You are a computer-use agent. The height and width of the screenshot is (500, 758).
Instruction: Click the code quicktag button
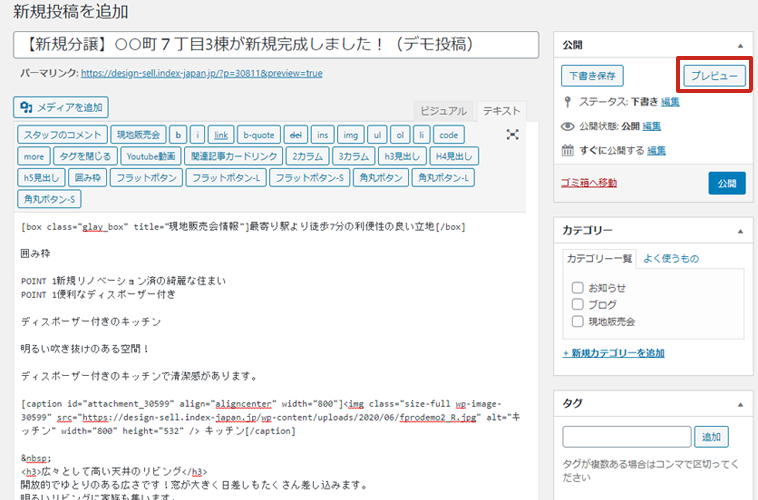(x=449, y=135)
